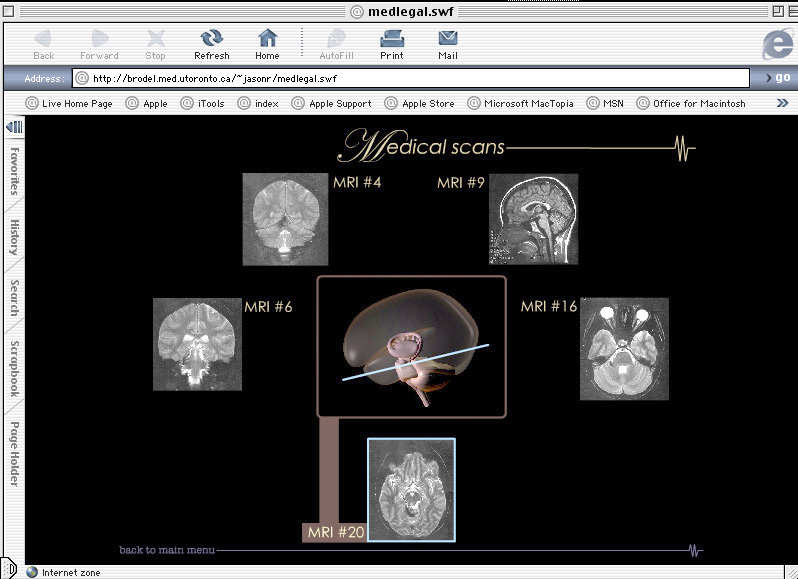
Task: Click the Refresh toolbar icon
Action: click(x=211, y=39)
